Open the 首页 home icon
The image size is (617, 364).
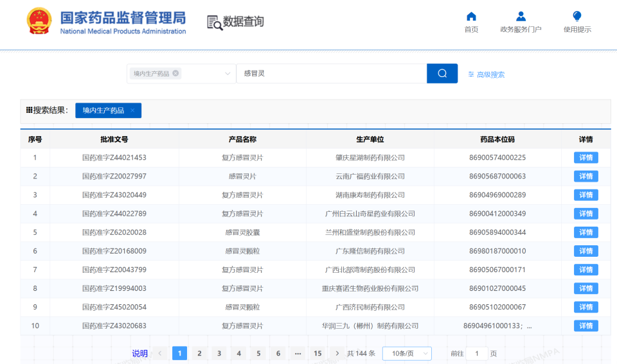471,16
